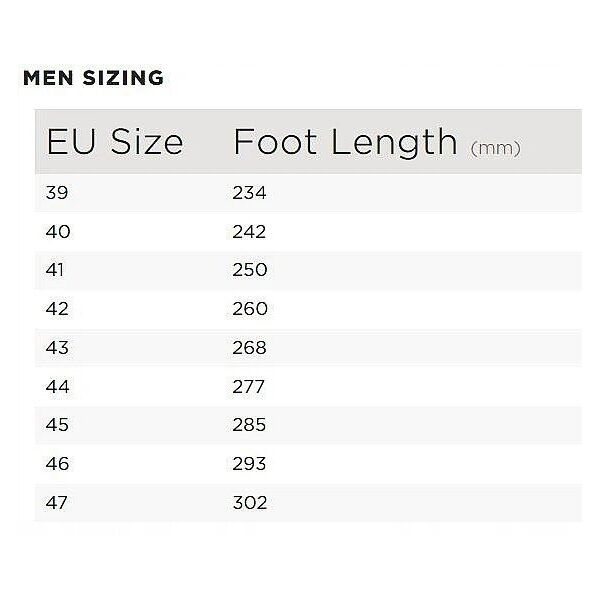Image resolution: width=600 pixels, height=600 pixels.
Task: Click foot length value 250
Action: [x=250, y=270]
